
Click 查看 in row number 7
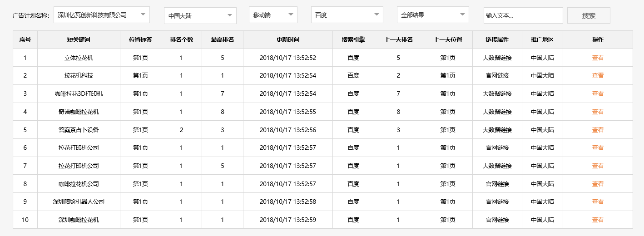click(598, 166)
